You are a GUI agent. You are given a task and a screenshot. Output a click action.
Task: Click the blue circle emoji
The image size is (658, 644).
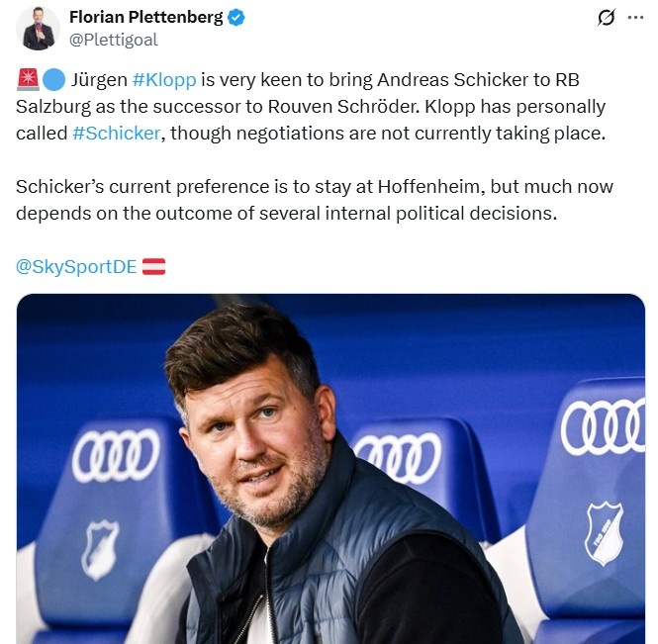pyautogui.click(x=53, y=80)
